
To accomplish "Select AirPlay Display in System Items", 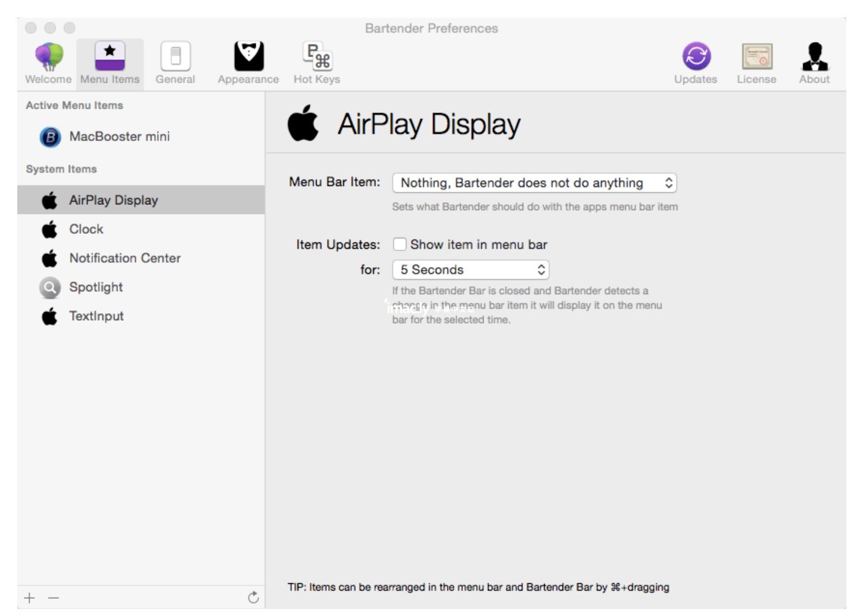I will pyautogui.click(x=141, y=200).
